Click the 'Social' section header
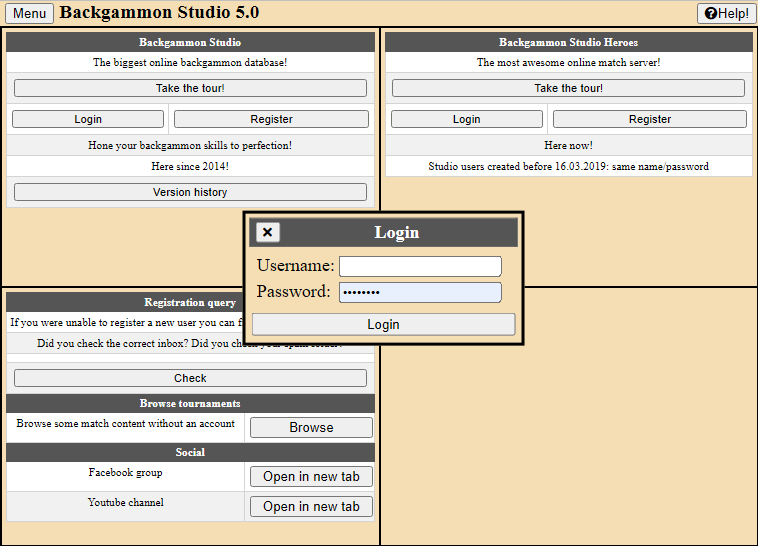Image resolution: width=758 pixels, height=546 pixels. tap(190, 452)
